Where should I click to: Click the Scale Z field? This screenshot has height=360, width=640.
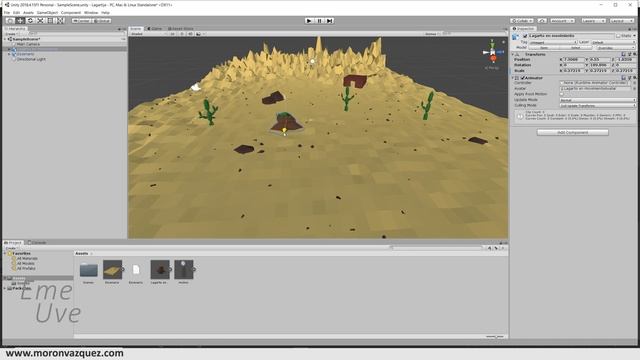626,71
